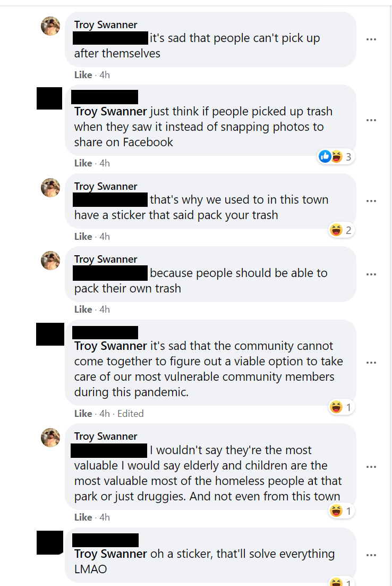Click three-dot menu on 'pack your trash' sticker comment
Screen dimensions: 392x586
pyautogui.click(x=371, y=201)
